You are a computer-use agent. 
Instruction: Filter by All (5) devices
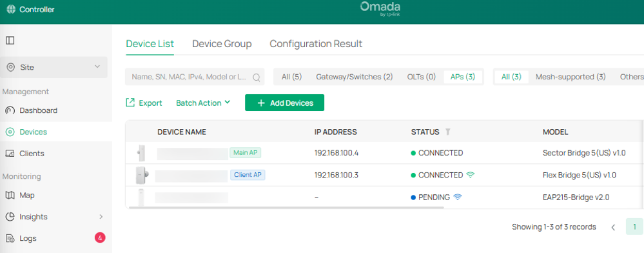click(x=291, y=77)
